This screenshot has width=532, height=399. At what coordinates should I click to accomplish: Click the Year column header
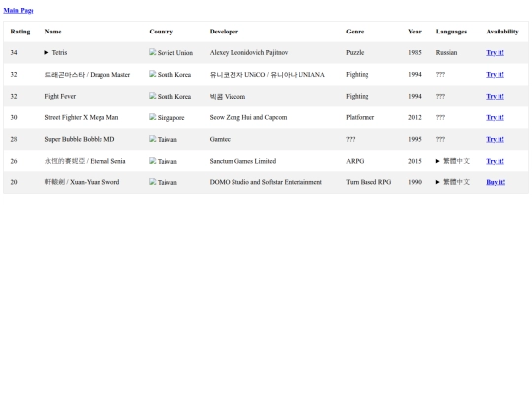coord(415,32)
